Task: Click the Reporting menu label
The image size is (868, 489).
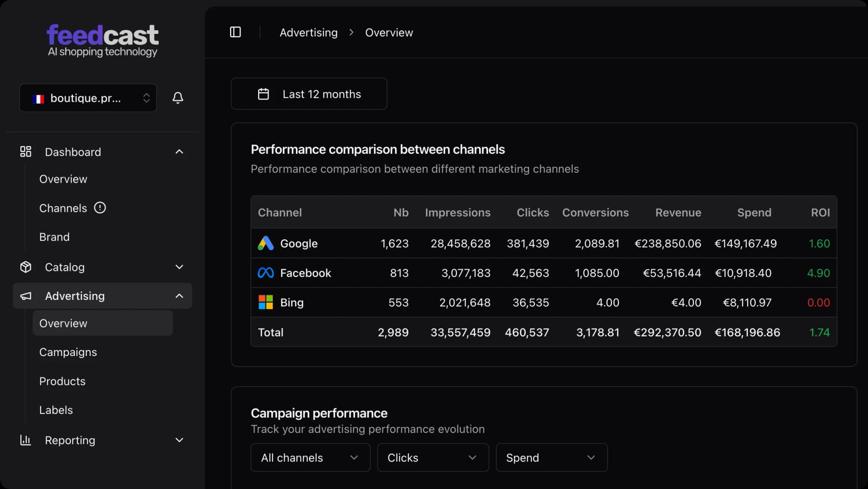Action: tap(70, 440)
